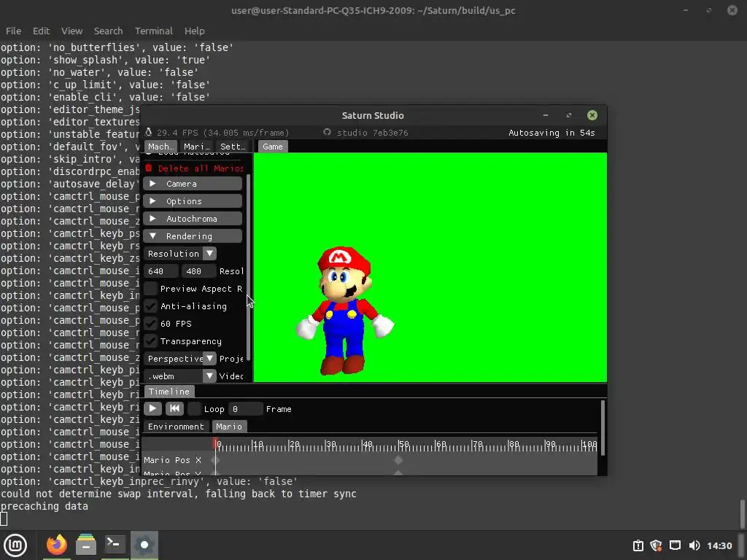Open the file manager from taskbar
747x560 pixels.
pos(86,545)
